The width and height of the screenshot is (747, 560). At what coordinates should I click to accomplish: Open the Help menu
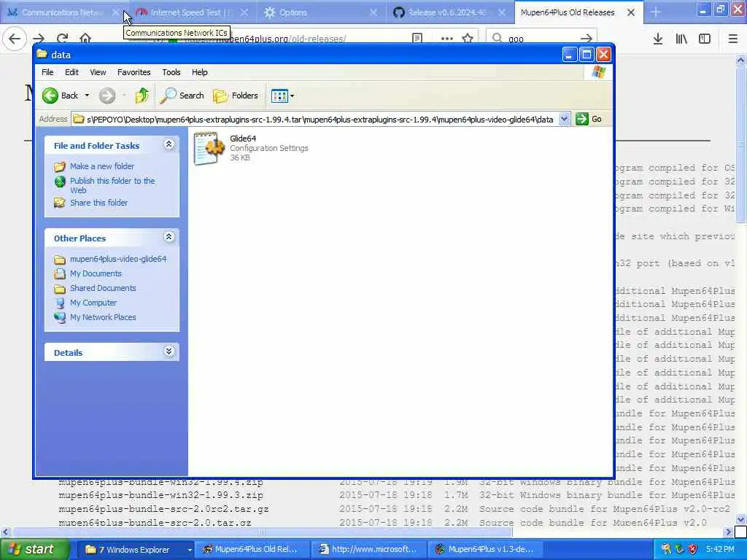(200, 72)
